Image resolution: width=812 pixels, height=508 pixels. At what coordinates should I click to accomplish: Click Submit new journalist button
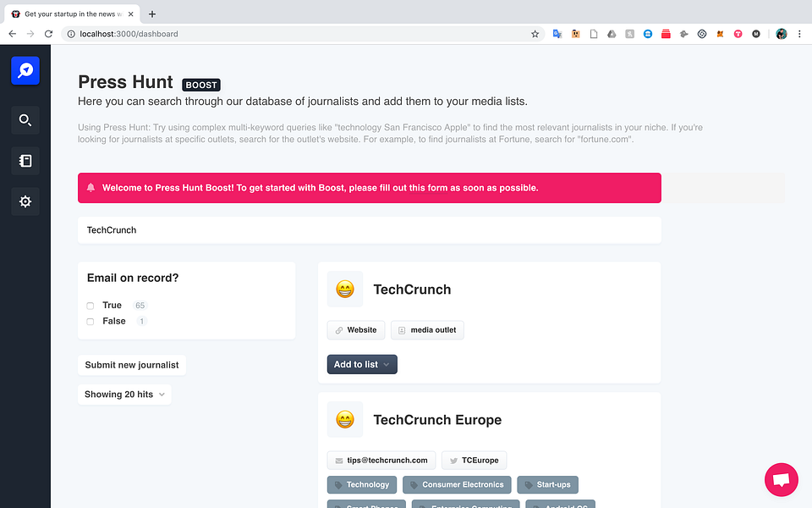tap(132, 365)
